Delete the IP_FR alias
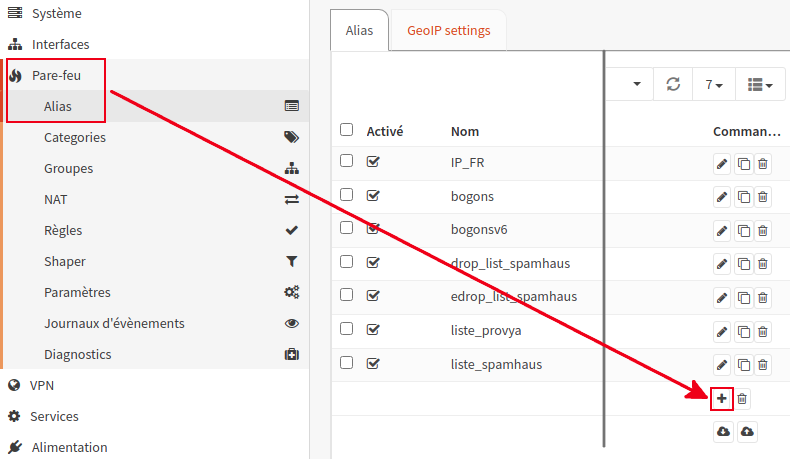The width and height of the screenshot is (790, 459). [x=763, y=164]
